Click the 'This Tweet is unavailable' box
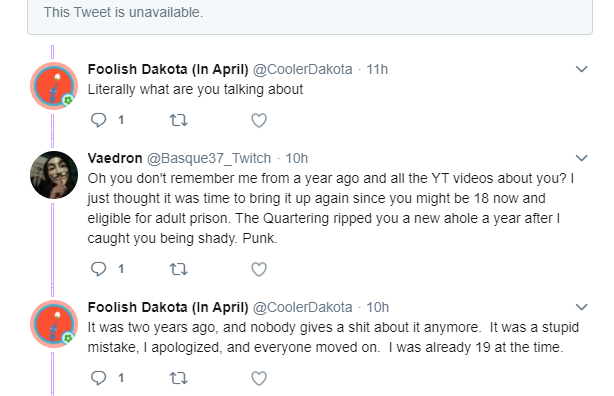This screenshot has width=614, height=396. [x=310, y=16]
